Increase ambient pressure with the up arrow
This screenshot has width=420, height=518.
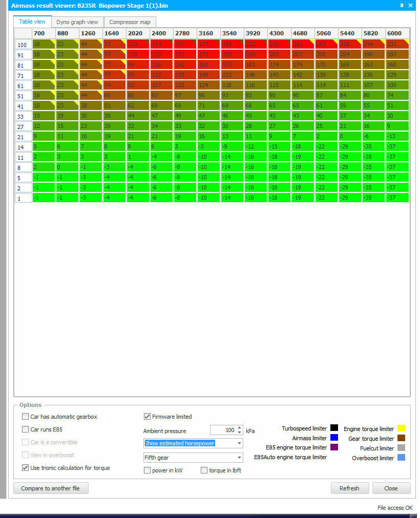[239, 427]
